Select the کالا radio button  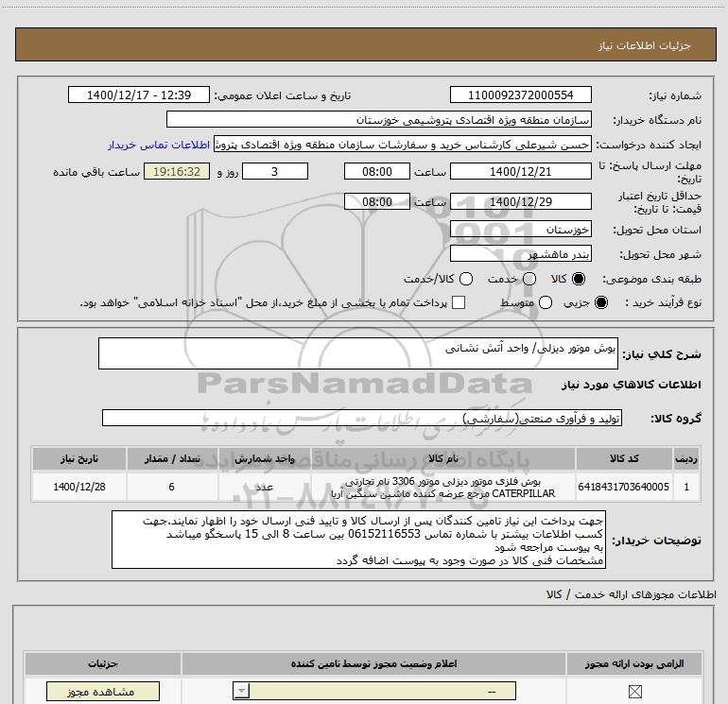point(579,279)
